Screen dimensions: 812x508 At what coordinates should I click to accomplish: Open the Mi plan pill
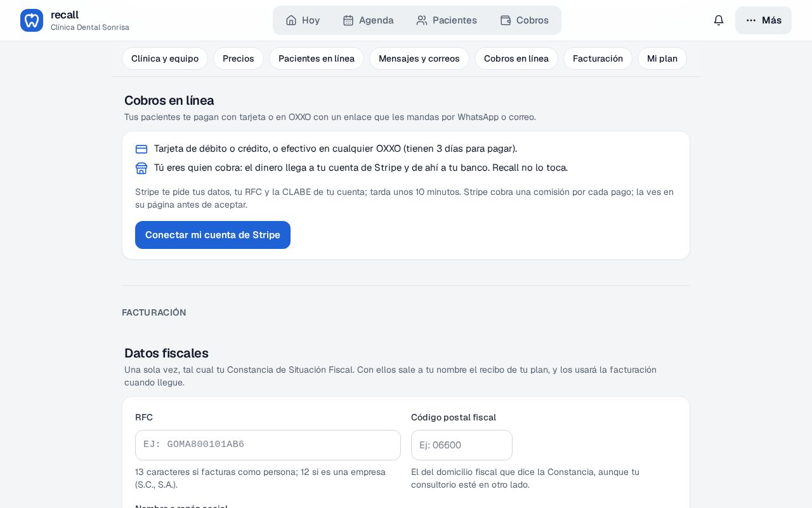click(662, 58)
